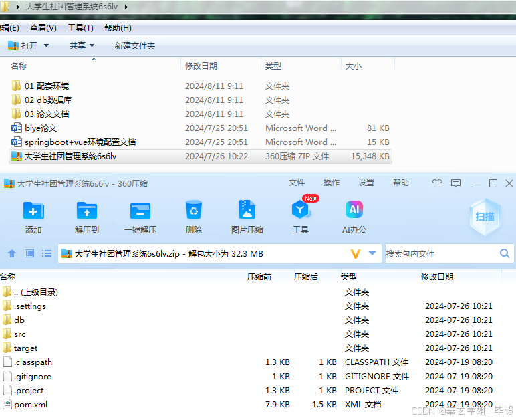Sort archive by the 压缩后 column
Screen dimensions: 516x420
(306, 276)
